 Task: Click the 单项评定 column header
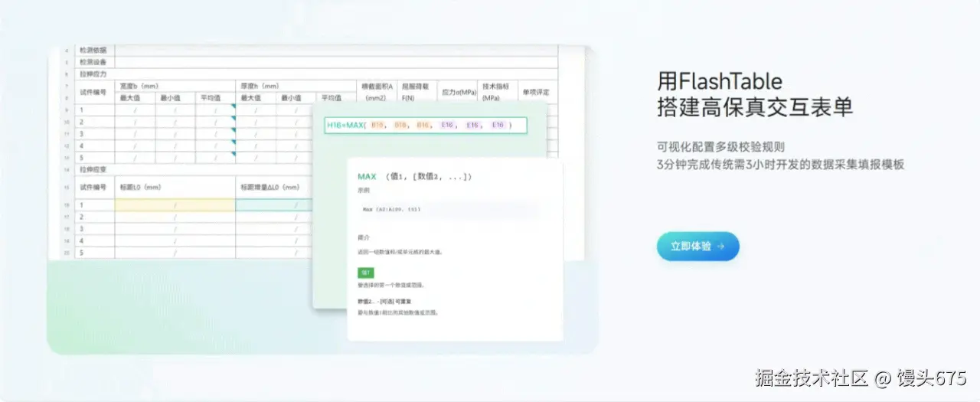coord(537,92)
